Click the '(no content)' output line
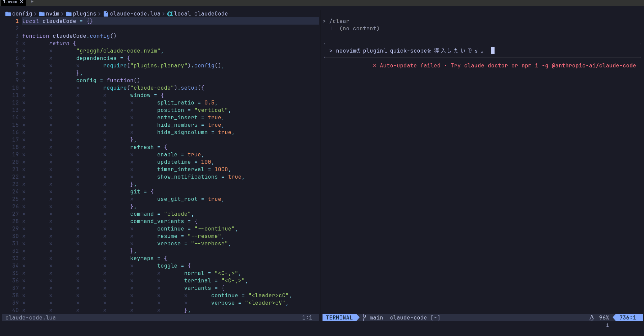This screenshot has height=336, width=644. [360, 29]
